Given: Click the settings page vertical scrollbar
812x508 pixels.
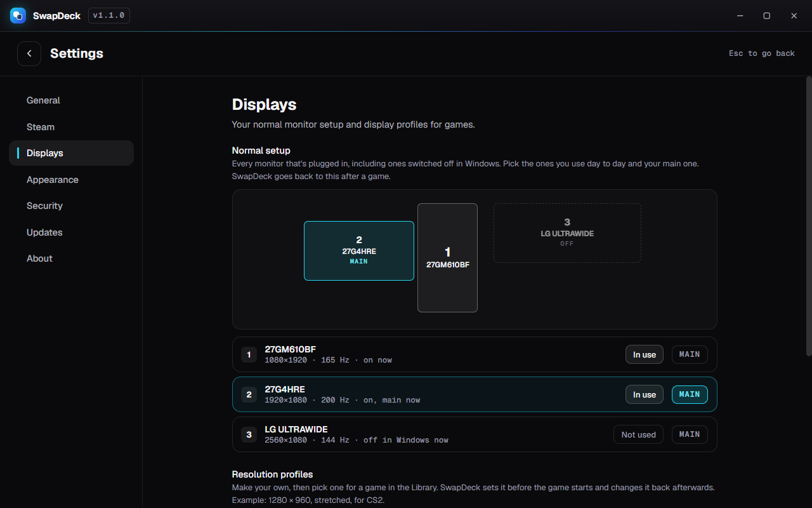Looking at the screenshot, I should (x=808, y=216).
